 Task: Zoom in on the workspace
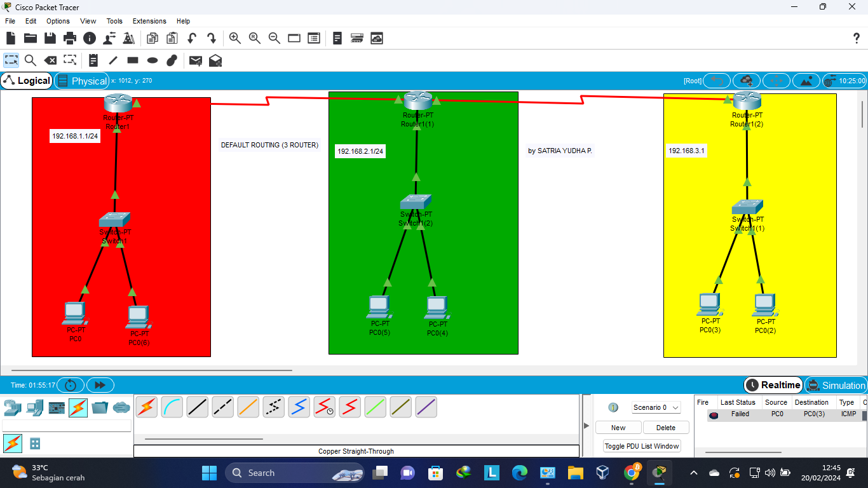(x=235, y=38)
